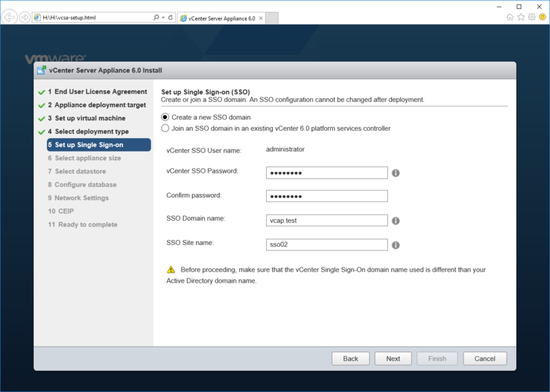Maximize the browser window
The width and height of the screenshot is (550, 392).
pyautogui.click(x=519, y=6)
